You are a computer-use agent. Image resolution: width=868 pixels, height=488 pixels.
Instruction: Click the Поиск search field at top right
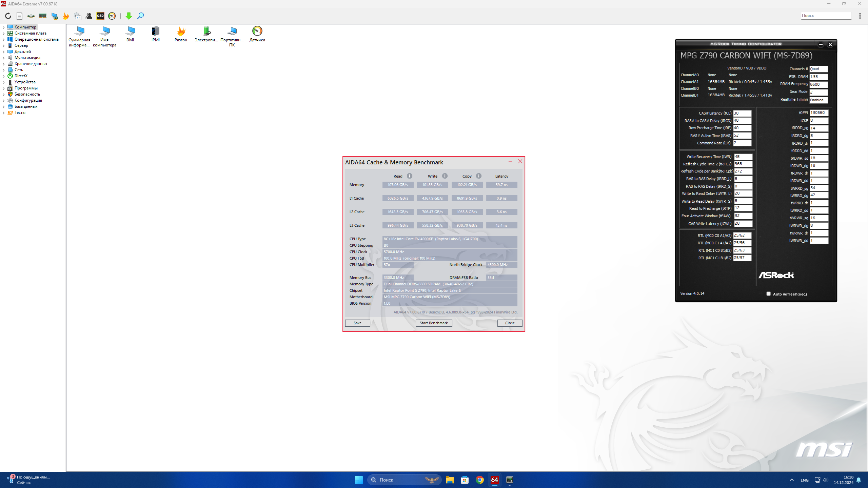826,16
